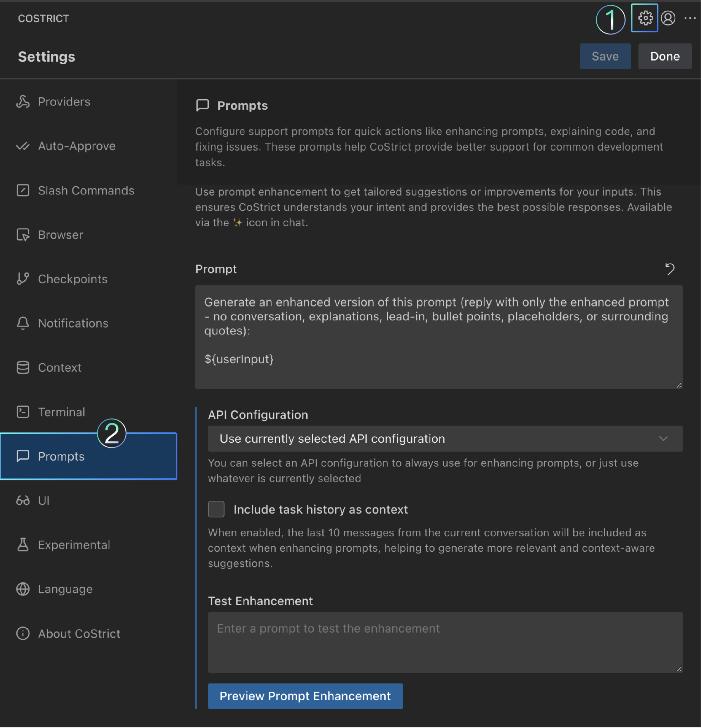Click the Notifications bell icon

(x=23, y=323)
